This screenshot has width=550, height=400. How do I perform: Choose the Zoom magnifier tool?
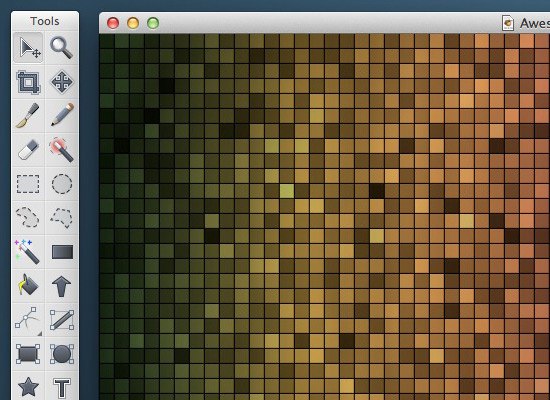61,48
